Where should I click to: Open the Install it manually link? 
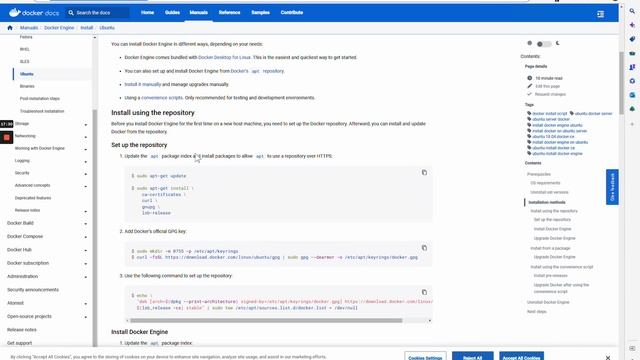142,84
